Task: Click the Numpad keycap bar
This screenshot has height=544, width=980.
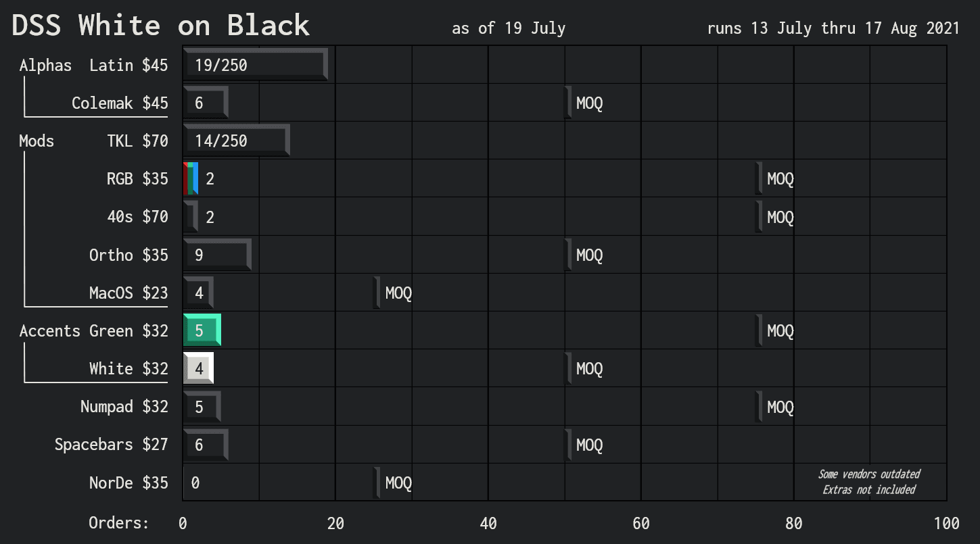Action: [x=201, y=405]
